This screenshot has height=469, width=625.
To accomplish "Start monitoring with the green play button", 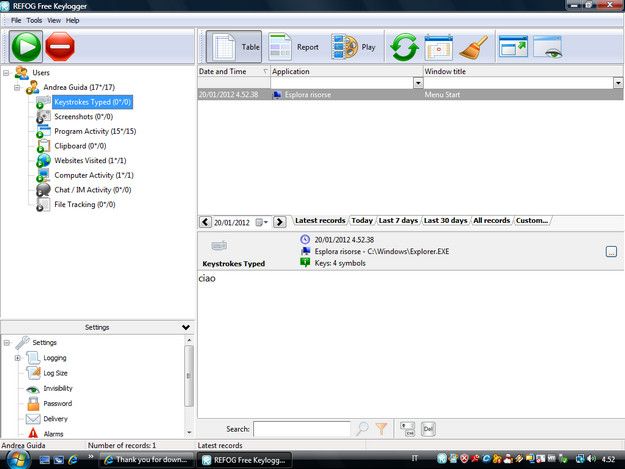I will [26, 47].
